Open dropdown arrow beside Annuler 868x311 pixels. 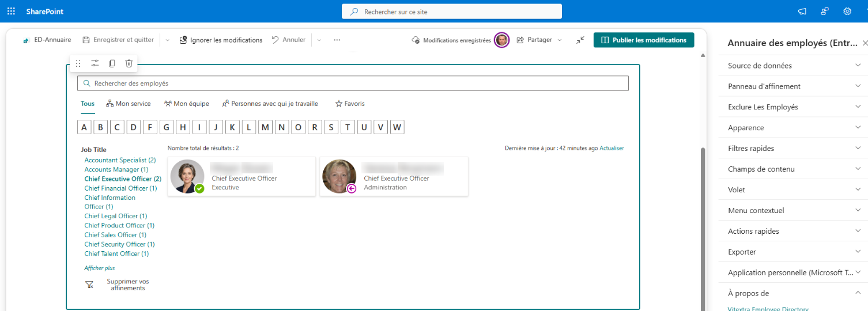tap(319, 40)
